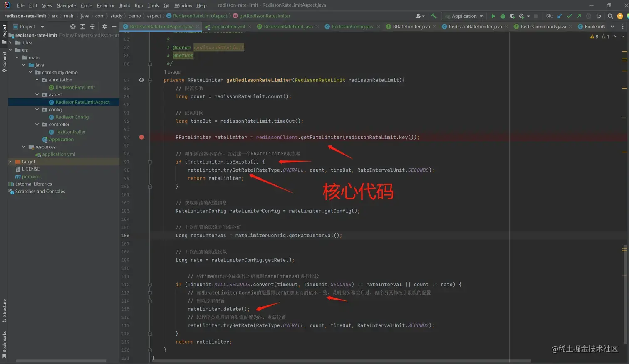The height and width of the screenshot is (364, 629).
Task: Open Project panel gear options
Action: click(x=104, y=27)
